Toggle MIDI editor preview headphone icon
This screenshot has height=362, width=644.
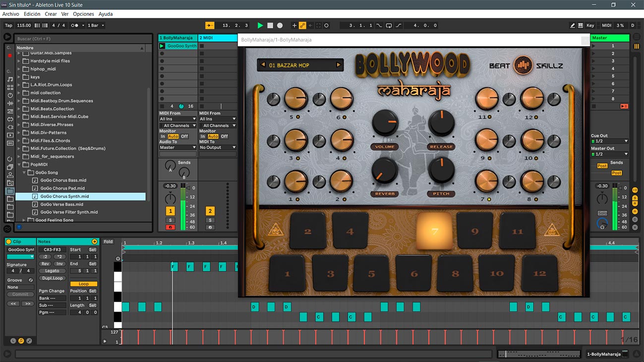tap(118, 259)
